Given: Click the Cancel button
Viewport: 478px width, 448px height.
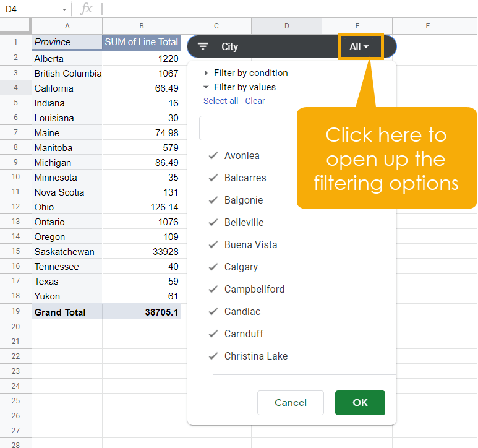Looking at the screenshot, I should [291, 403].
